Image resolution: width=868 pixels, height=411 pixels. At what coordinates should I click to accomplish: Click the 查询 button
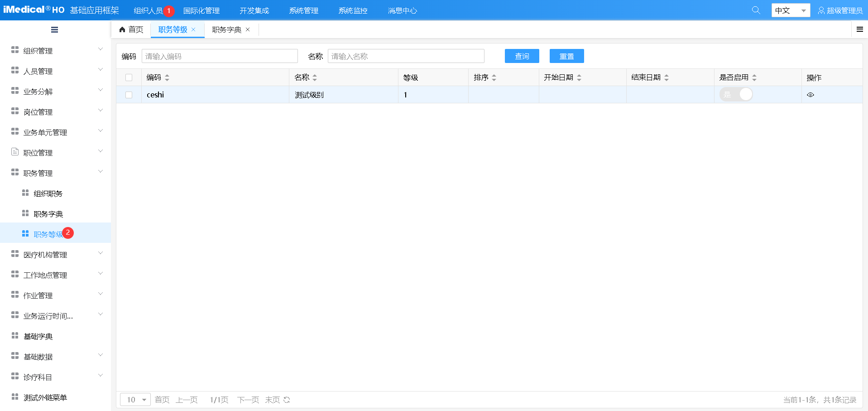pyautogui.click(x=522, y=56)
